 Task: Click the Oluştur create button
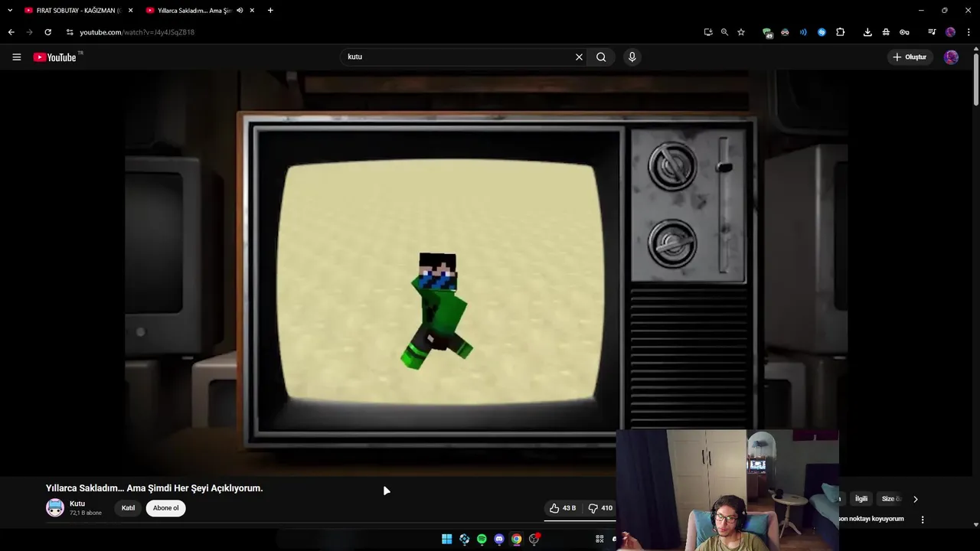[x=910, y=57]
